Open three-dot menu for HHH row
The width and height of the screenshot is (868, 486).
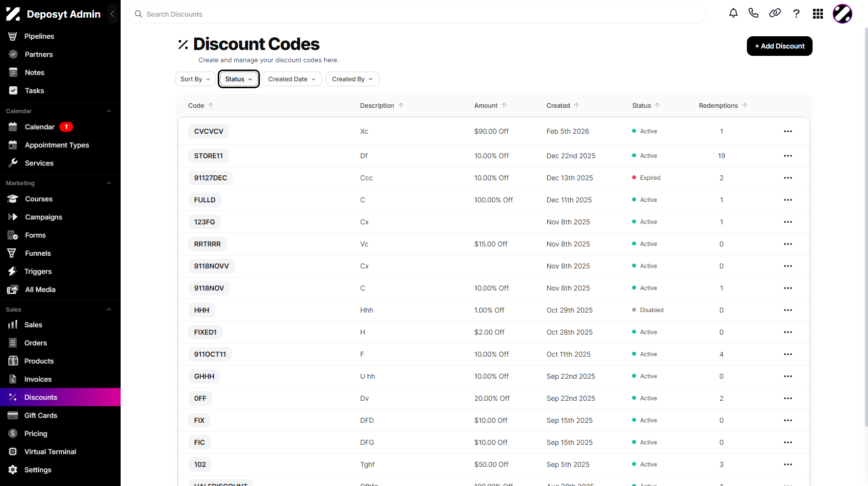[x=788, y=310]
